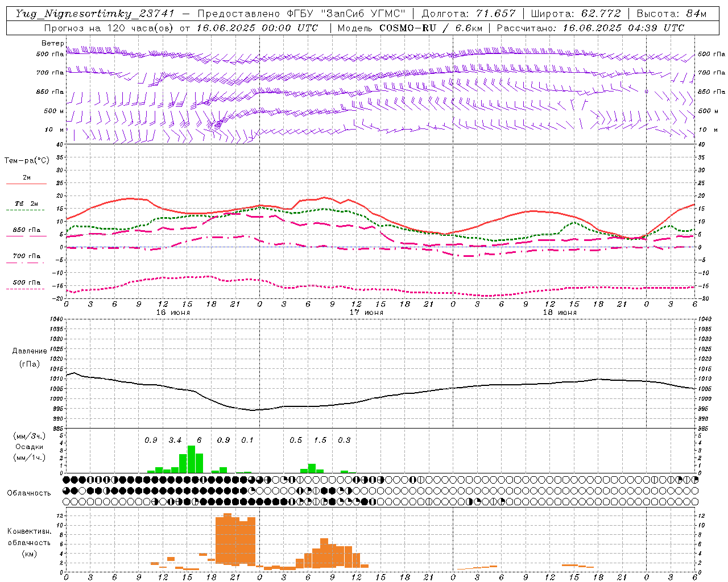Click the '3.4' three-hour precipitation value
The width and height of the screenshot is (728, 582).
click(175, 440)
